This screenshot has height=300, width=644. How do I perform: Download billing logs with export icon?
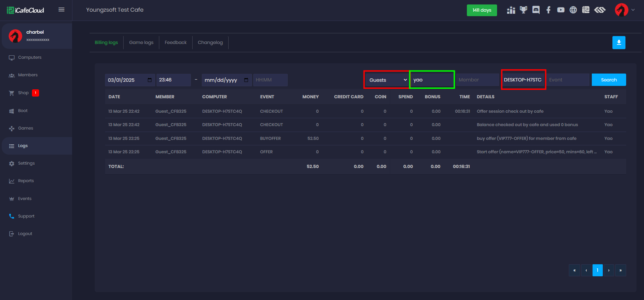[x=619, y=43]
